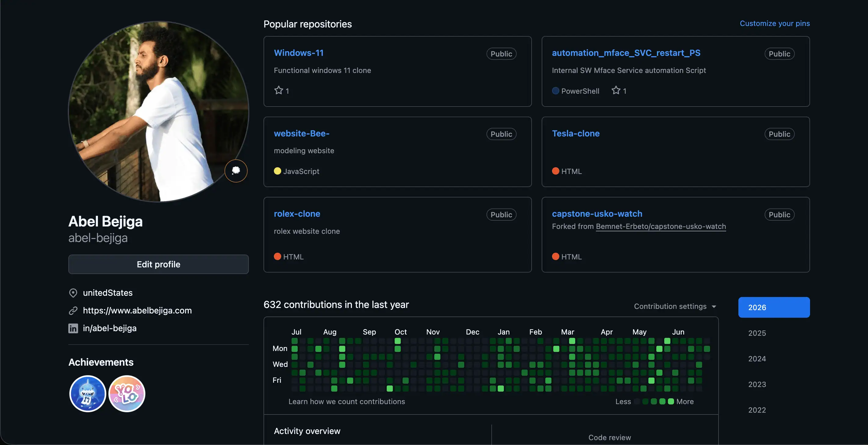Viewport: 868px width, 445px height.
Task: Click the "Popular repositories" heading
Action: [x=307, y=24]
